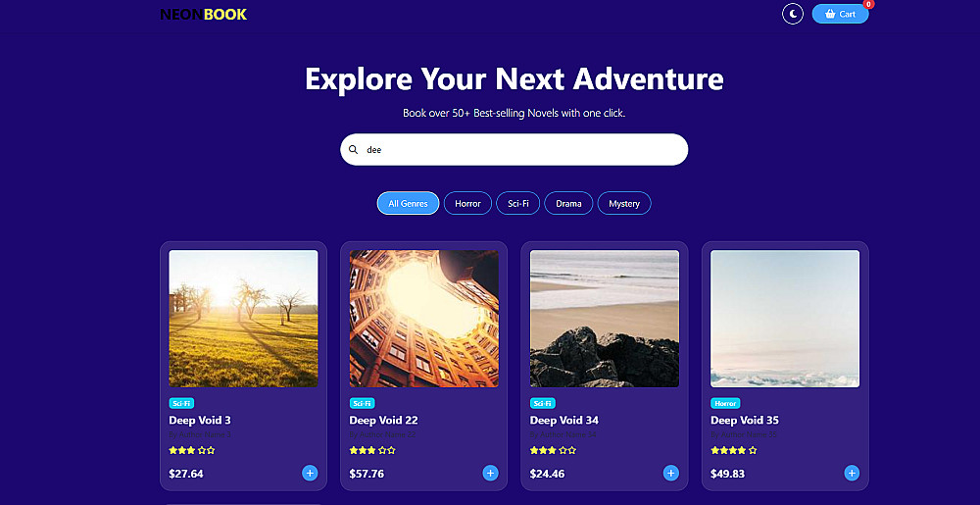Add Deep Void 34 to cart
980x505 pixels.
(671, 473)
